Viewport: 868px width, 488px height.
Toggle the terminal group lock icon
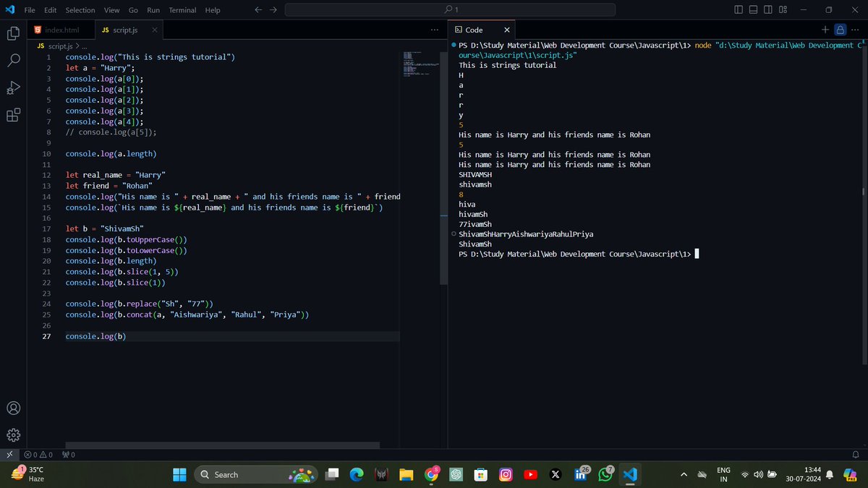click(841, 30)
